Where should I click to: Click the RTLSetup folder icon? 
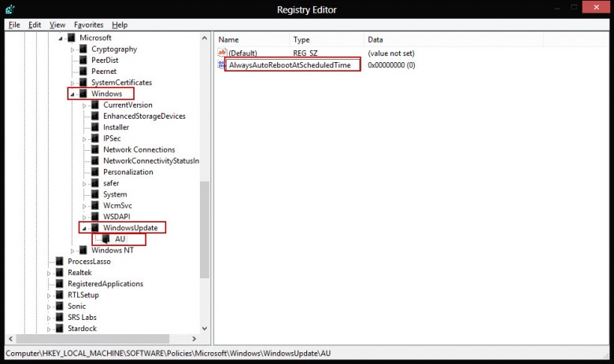coord(60,295)
